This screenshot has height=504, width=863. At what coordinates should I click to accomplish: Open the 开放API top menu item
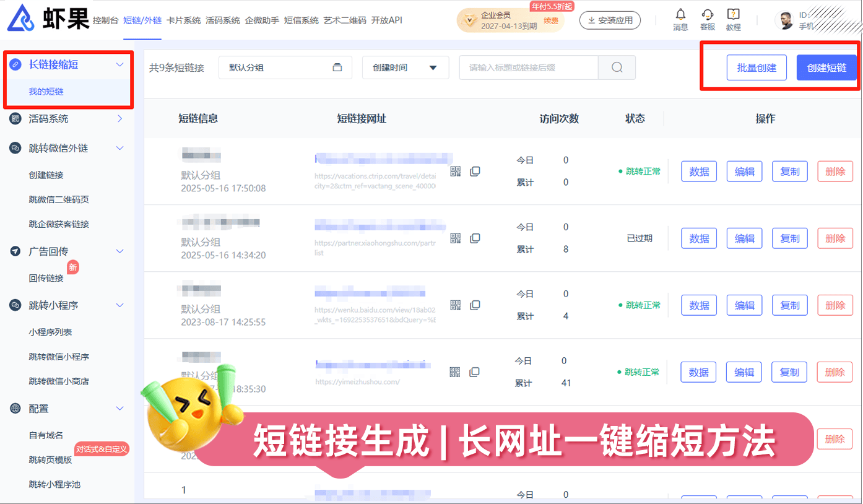pyautogui.click(x=386, y=20)
